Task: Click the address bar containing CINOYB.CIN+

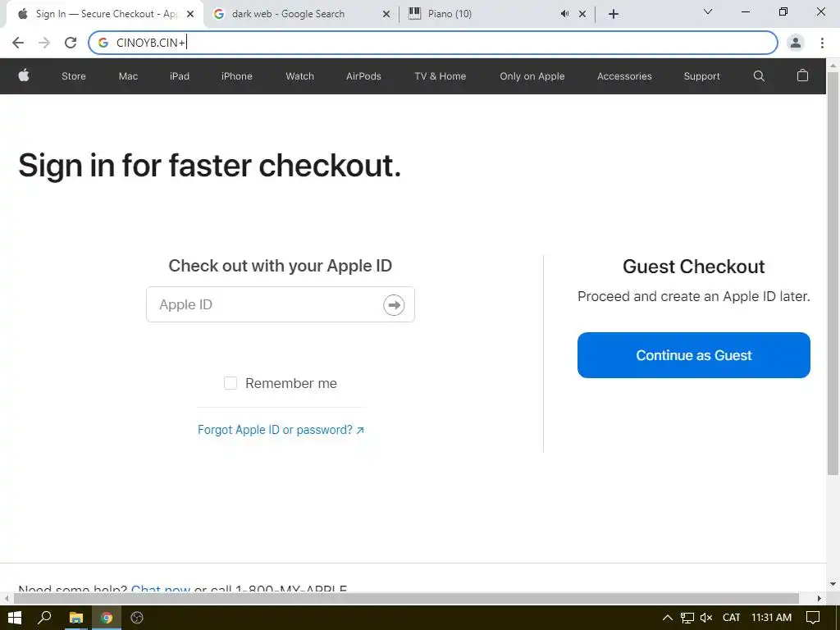Action: 433,43
